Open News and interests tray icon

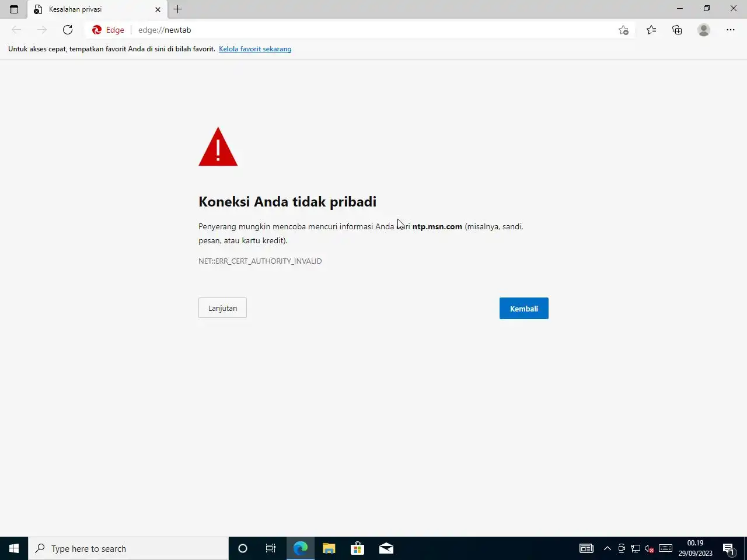tap(586, 548)
